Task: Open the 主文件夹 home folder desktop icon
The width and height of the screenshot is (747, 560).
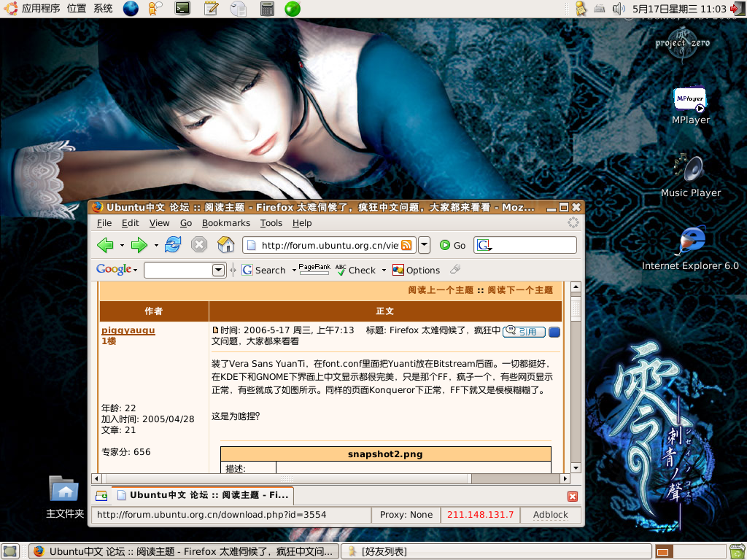Action: (65, 497)
